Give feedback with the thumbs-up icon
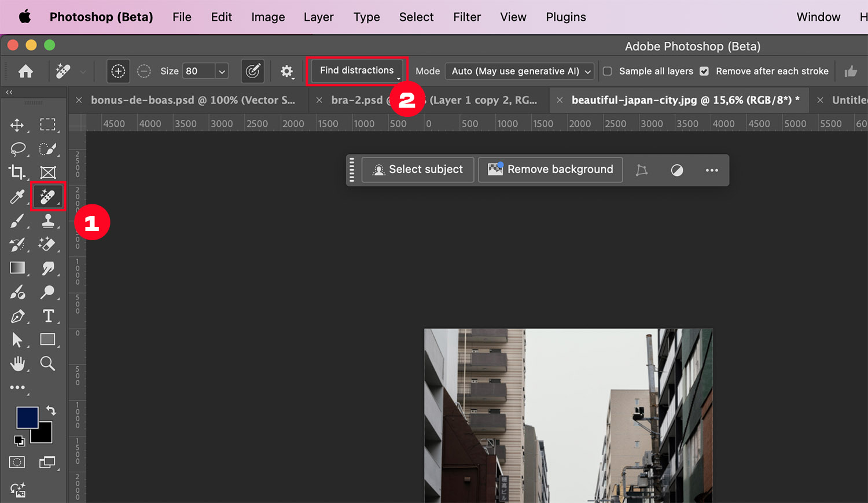Image resolution: width=868 pixels, height=503 pixels. click(851, 71)
